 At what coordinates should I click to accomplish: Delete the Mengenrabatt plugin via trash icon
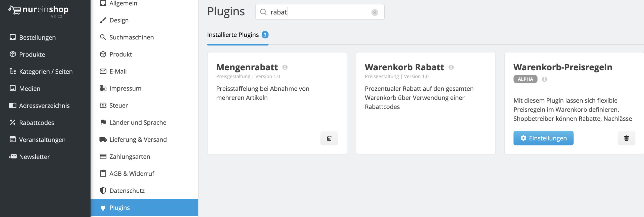click(x=329, y=138)
